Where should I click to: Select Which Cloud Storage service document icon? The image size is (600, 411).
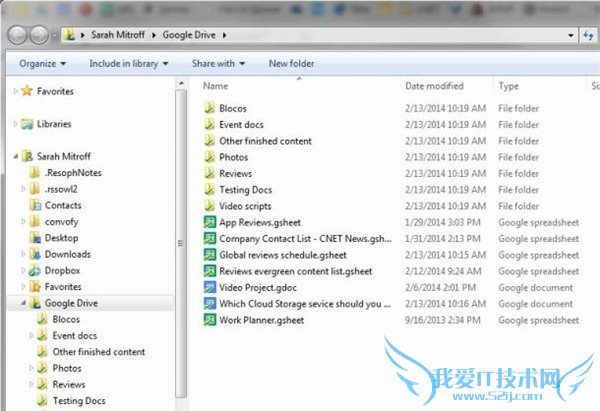tap(209, 304)
